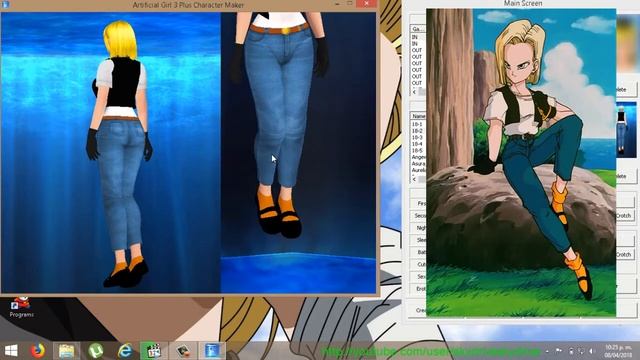Open the clock and date flyout
640x360 pixels.
618,351
